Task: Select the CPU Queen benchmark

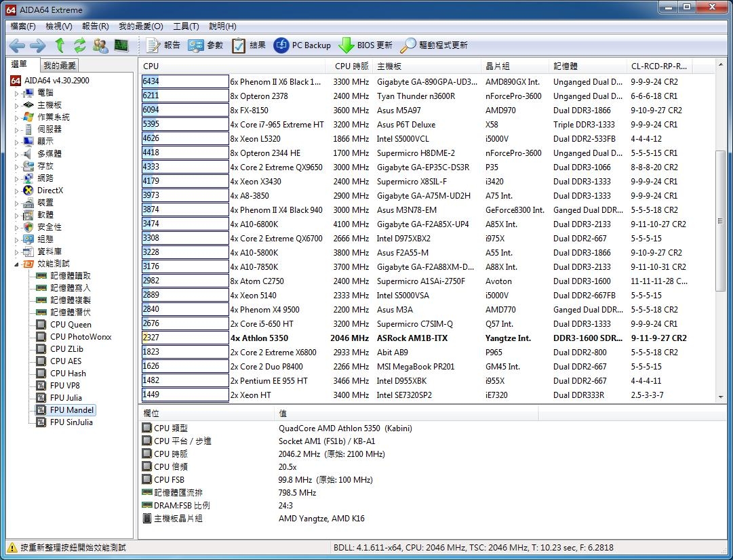Action: point(71,325)
